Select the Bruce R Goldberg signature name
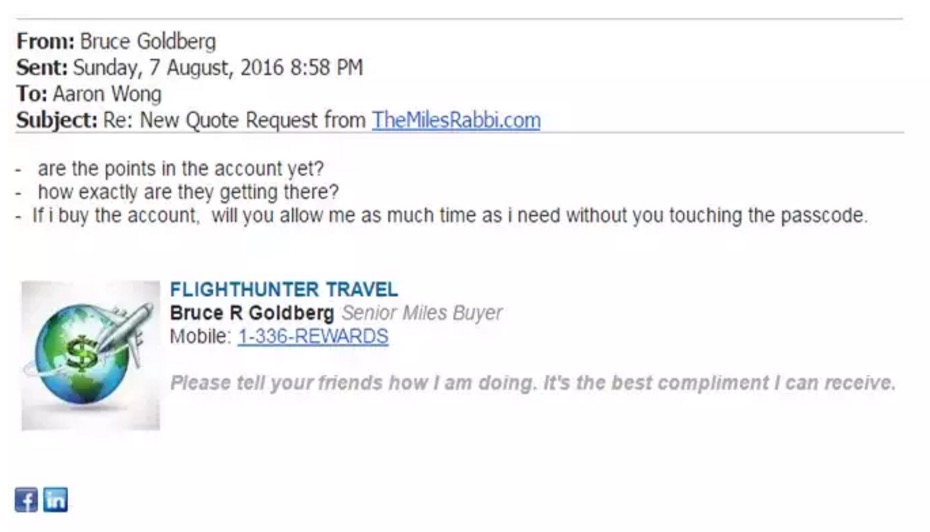930x532 pixels. tap(252, 313)
